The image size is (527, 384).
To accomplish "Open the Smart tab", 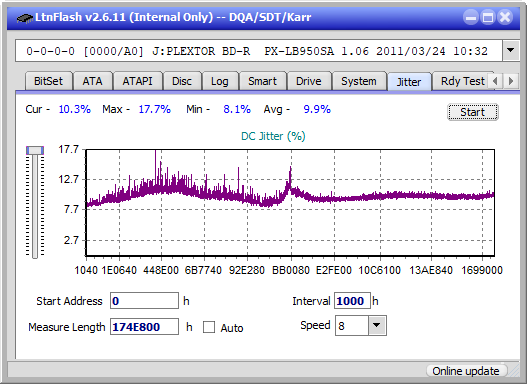I will 262,81.
